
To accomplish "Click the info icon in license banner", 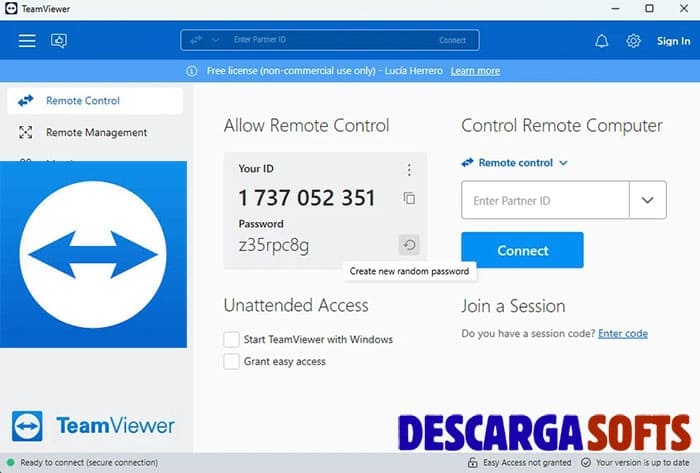I will pos(192,71).
